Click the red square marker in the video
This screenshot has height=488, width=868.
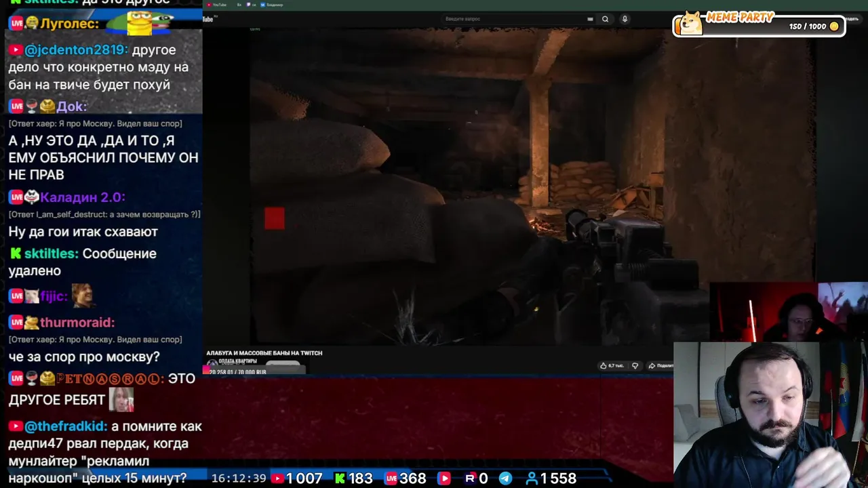275,218
